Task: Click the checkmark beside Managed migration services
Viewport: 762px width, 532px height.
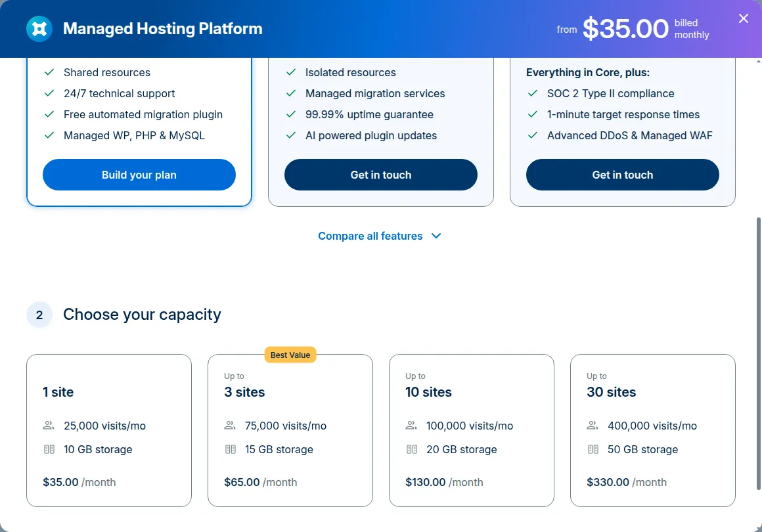Action: coord(291,93)
